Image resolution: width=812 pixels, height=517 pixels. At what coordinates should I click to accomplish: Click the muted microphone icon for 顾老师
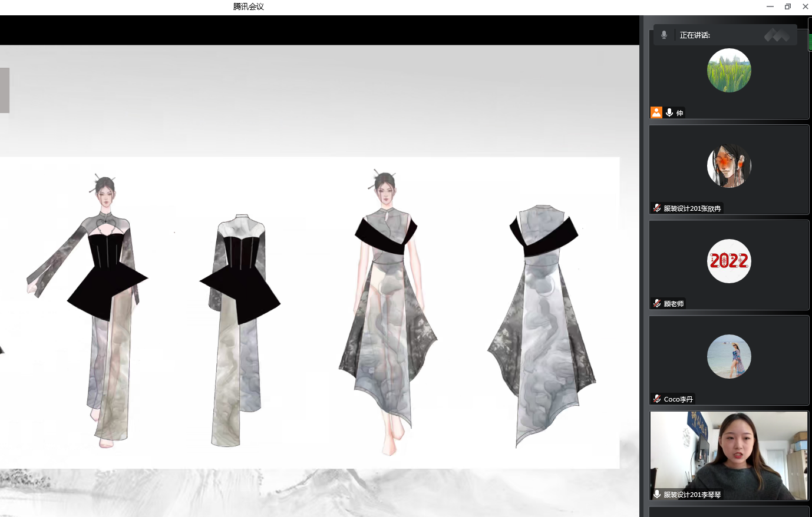click(x=657, y=303)
